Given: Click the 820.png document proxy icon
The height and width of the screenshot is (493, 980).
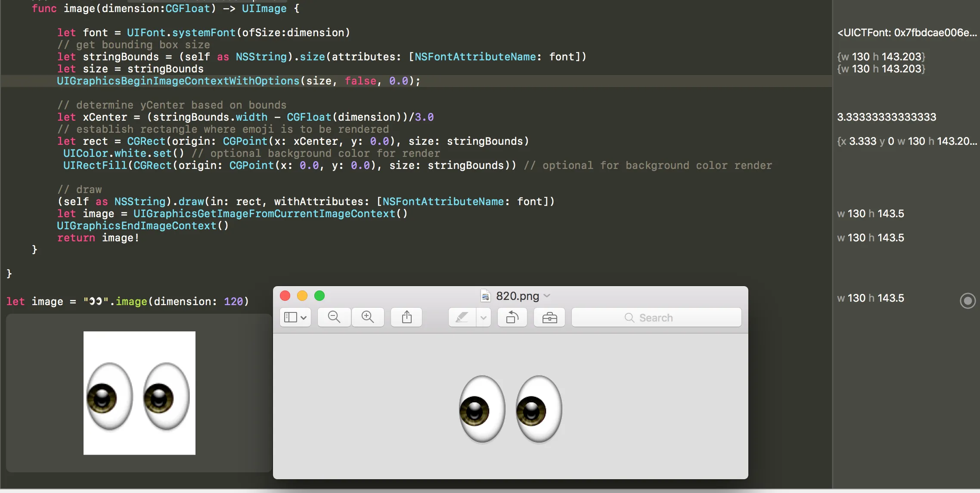Looking at the screenshot, I should (485, 296).
